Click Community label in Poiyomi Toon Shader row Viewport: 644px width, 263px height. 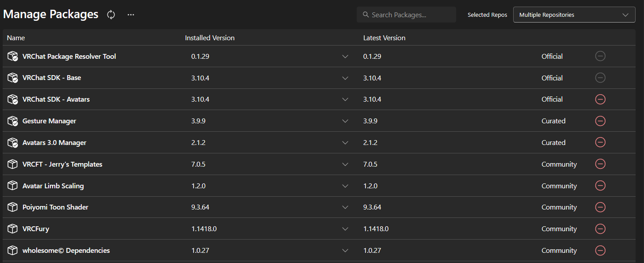tap(559, 207)
